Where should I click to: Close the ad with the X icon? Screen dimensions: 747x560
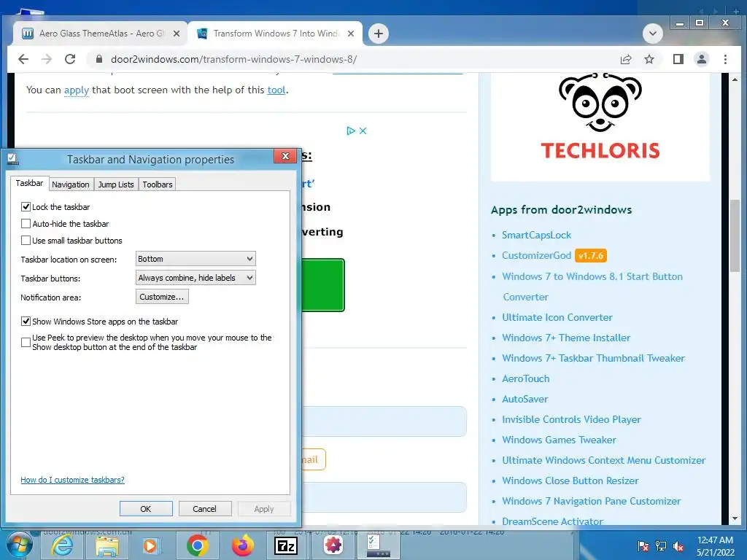[x=363, y=131]
